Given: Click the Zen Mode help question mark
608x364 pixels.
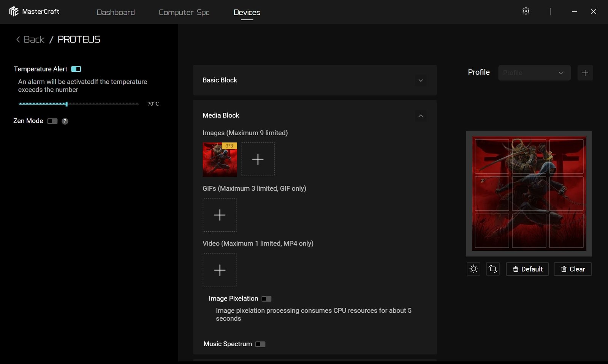Looking at the screenshot, I should point(65,121).
